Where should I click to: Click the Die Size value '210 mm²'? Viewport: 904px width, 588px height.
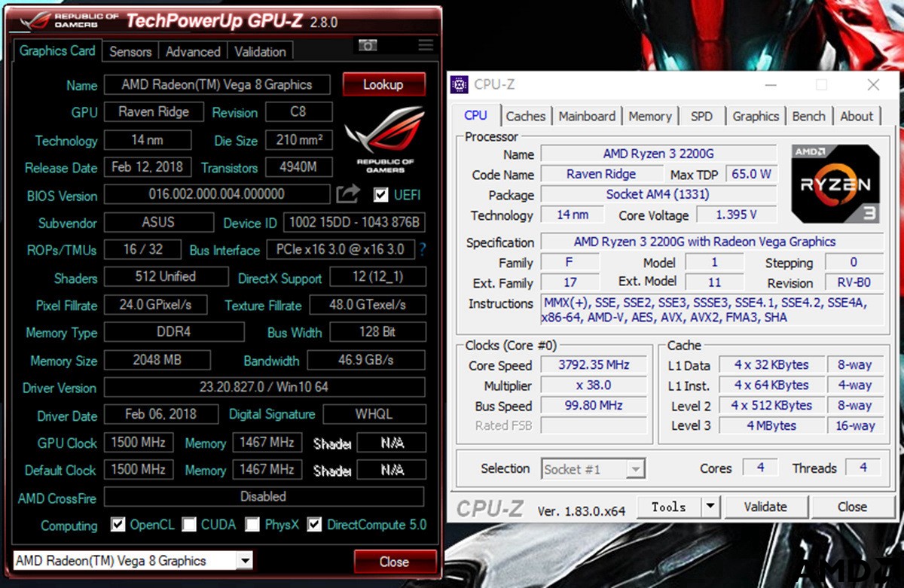(x=299, y=139)
